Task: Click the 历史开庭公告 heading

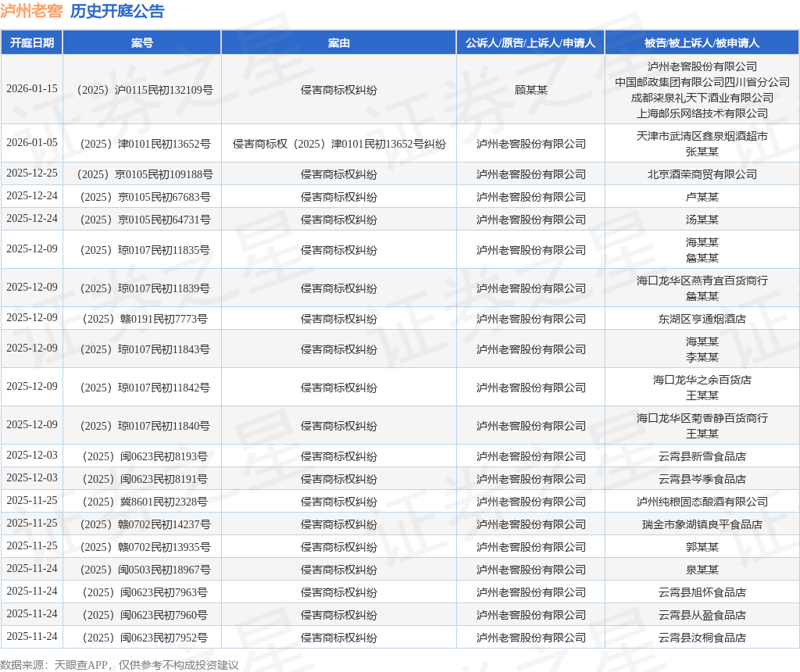Action: tap(117, 11)
